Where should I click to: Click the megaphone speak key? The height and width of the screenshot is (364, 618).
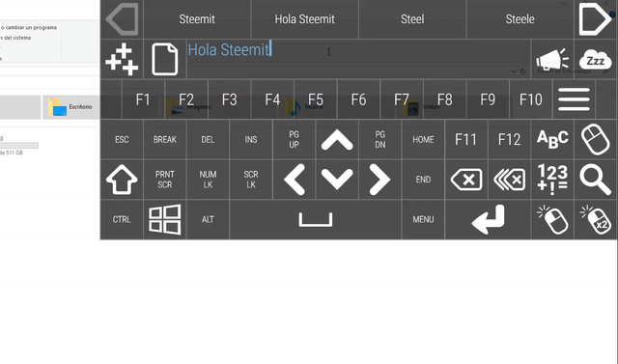tap(552, 59)
